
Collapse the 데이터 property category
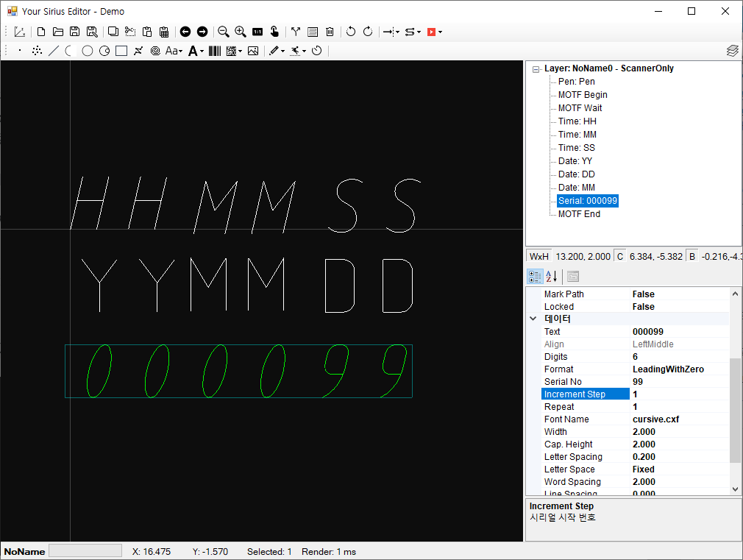pyautogui.click(x=533, y=319)
